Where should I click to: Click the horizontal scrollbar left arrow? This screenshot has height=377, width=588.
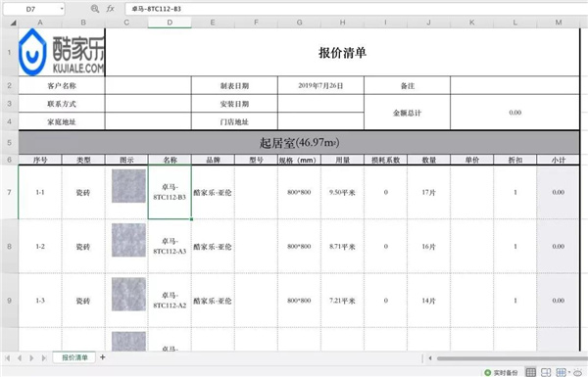(430, 357)
